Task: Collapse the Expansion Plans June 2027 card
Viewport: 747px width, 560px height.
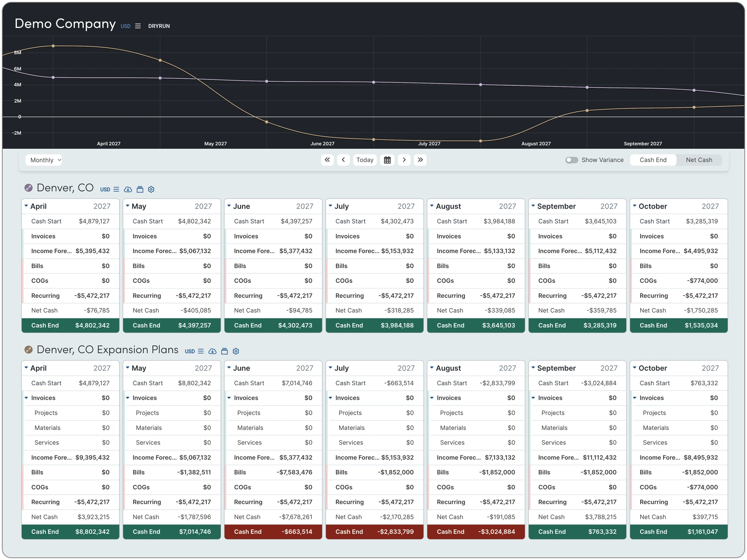Action: [x=229, y=368]
